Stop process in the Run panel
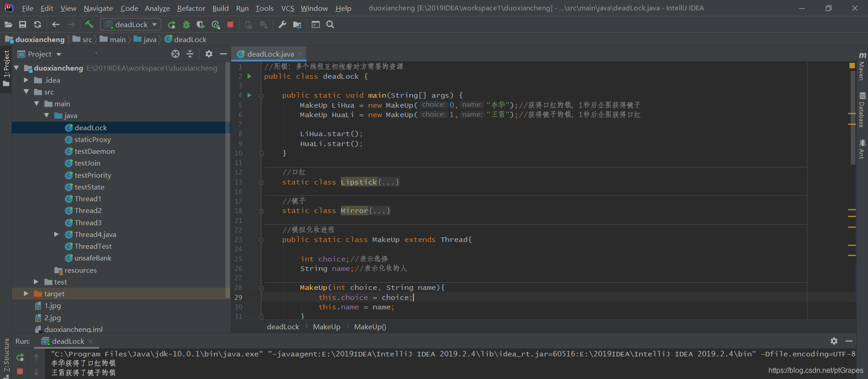The width and height of the screenshot is (868, 379). coord(20,371)
